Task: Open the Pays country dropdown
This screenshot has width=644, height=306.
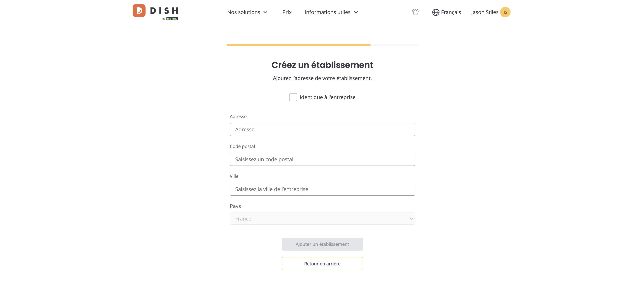Action: 322,219
